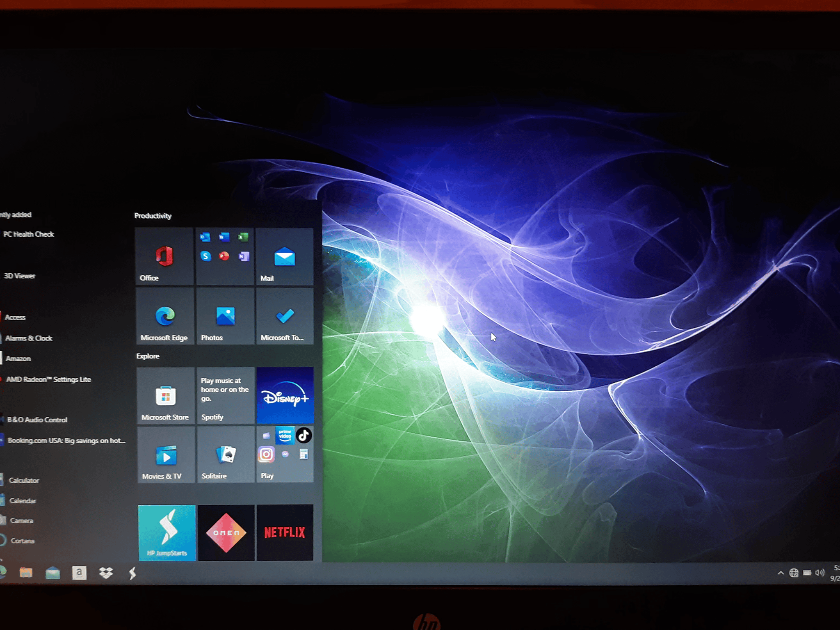Launch Camera from the app list
The width and height of the screenshot is (840, 630).
click(22, 521)
